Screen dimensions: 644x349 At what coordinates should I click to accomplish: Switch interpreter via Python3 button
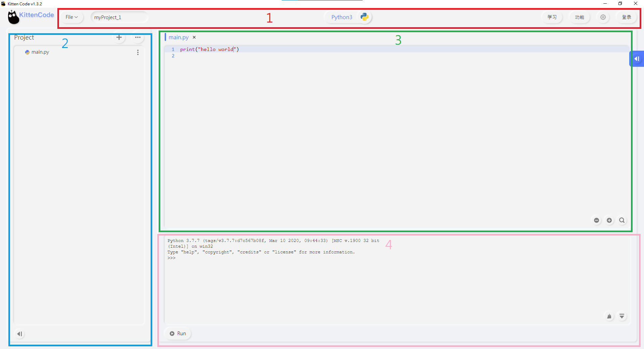click(342, 17)
